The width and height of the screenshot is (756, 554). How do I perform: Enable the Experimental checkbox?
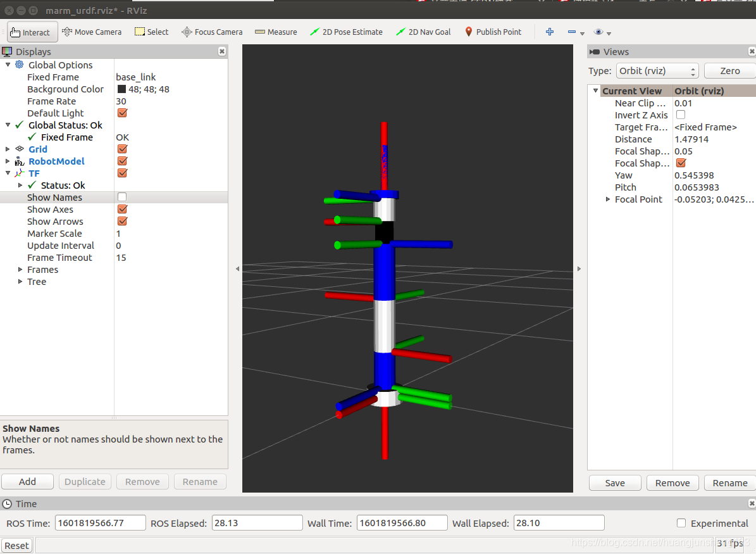[x=681, y=523]
